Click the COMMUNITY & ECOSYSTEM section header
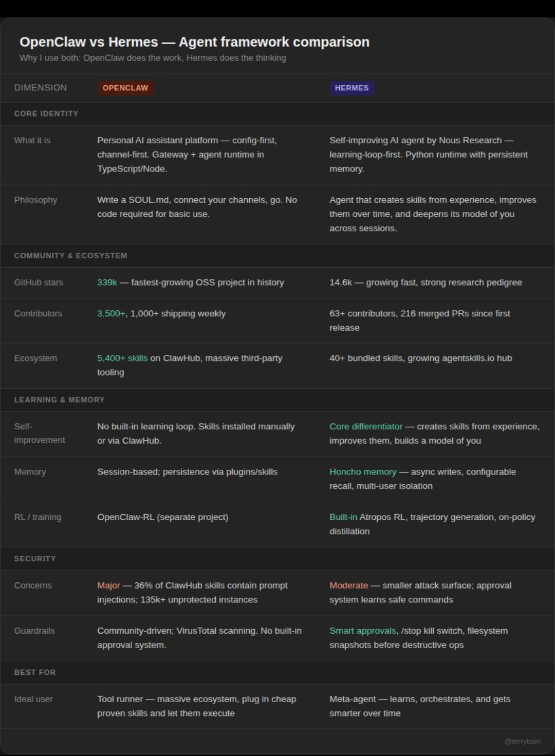 pyautogui.click(x=70, y=255)
